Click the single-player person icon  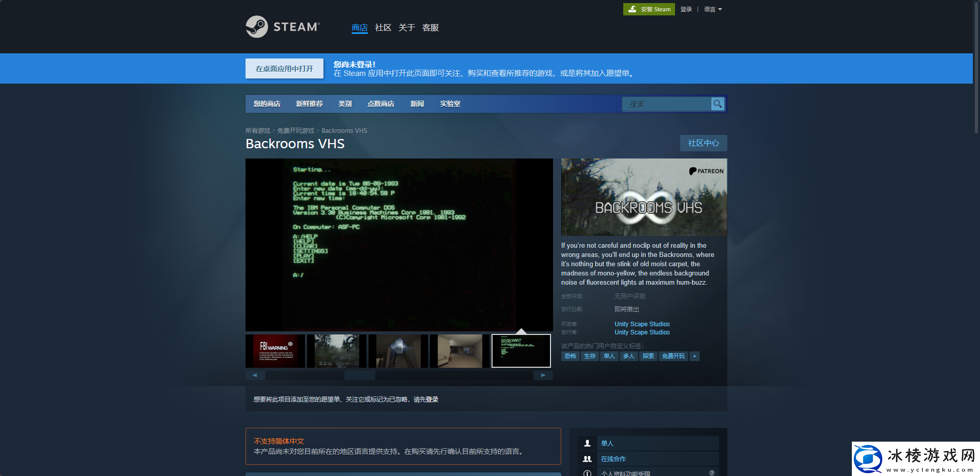587,443
